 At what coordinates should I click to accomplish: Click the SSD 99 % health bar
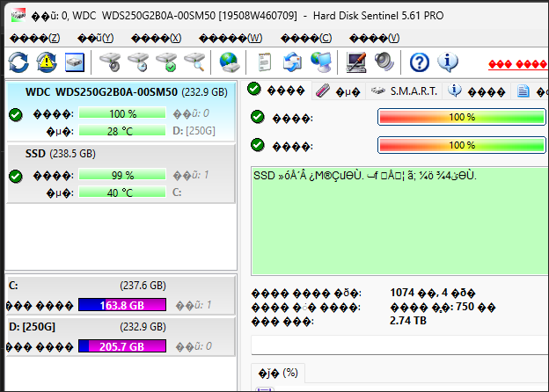coord(122,175)
